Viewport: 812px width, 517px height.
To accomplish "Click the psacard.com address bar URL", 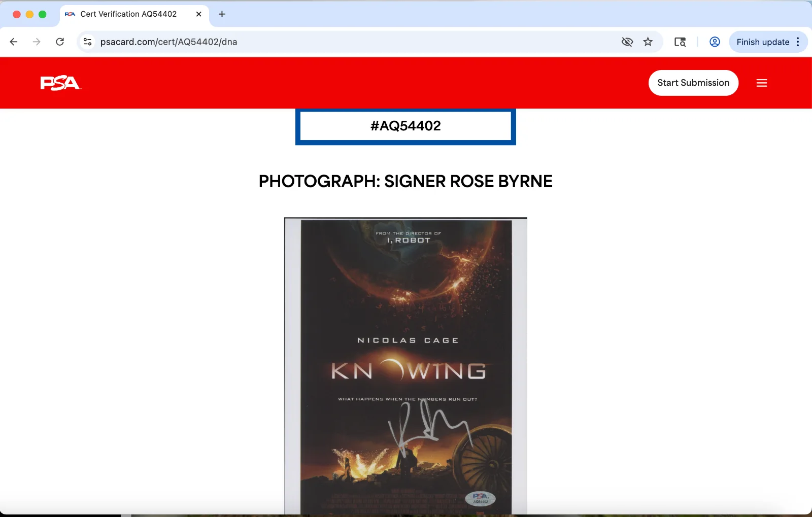I will 168,42.
